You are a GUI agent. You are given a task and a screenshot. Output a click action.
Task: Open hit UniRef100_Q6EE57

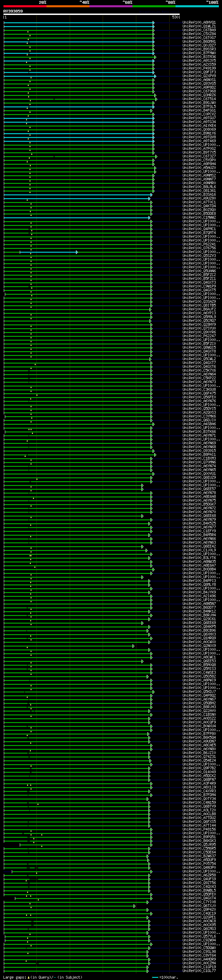199,489
